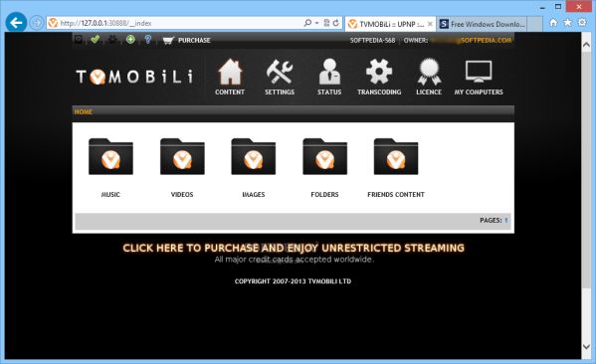Click the browser forward arrow
The image size is (596, 364).
37,23
